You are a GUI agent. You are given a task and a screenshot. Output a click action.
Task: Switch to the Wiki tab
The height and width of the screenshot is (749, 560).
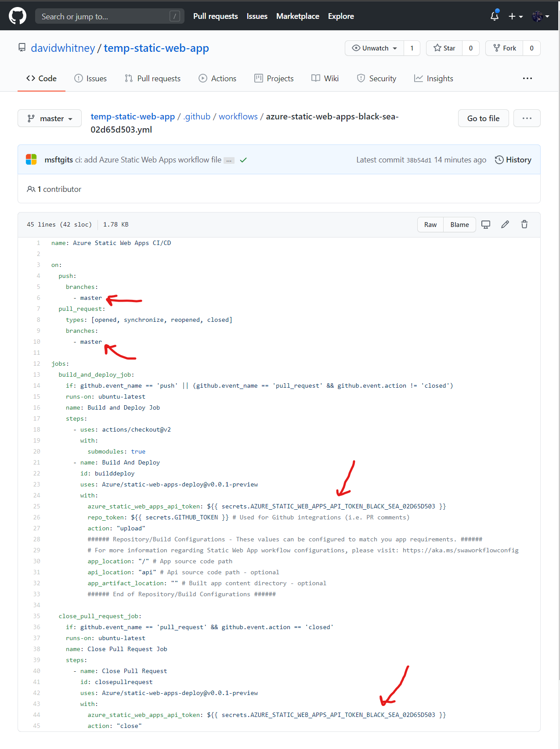[x=325, y=78]
